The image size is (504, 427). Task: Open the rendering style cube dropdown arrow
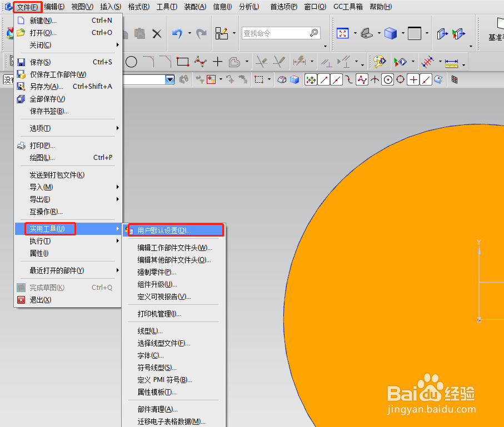click(x=403, y=33)
